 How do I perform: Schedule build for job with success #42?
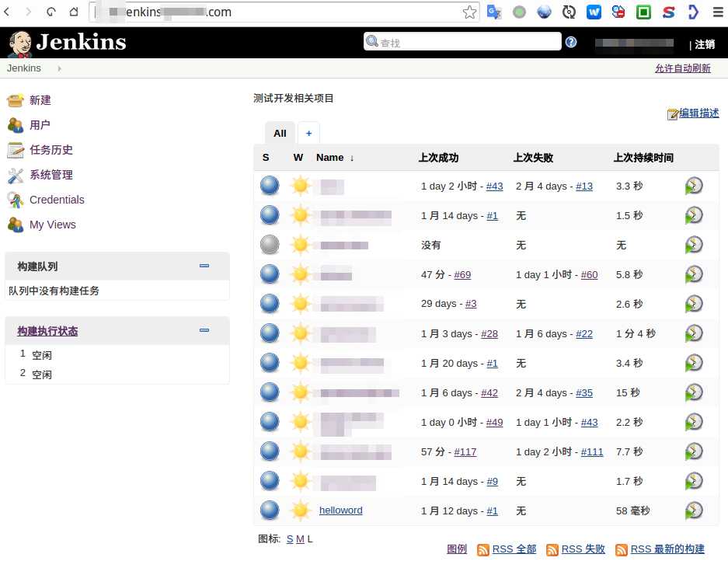694,392
